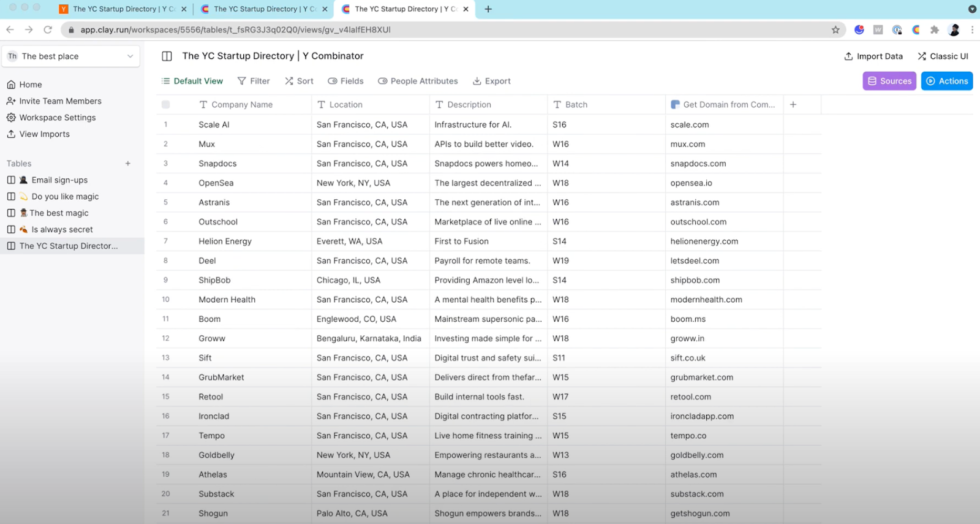The height and width of the screenshot is (524, 980).
Task: Add a new table with plus icon
Action: [128, 164]
